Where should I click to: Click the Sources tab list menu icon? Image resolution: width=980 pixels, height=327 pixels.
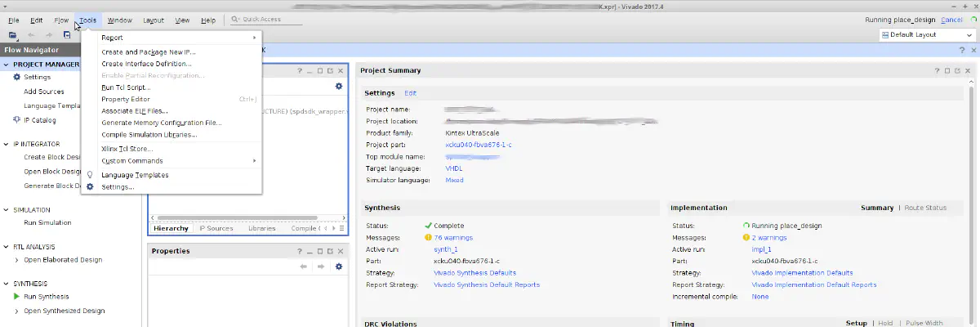click(x=341, y=228)
